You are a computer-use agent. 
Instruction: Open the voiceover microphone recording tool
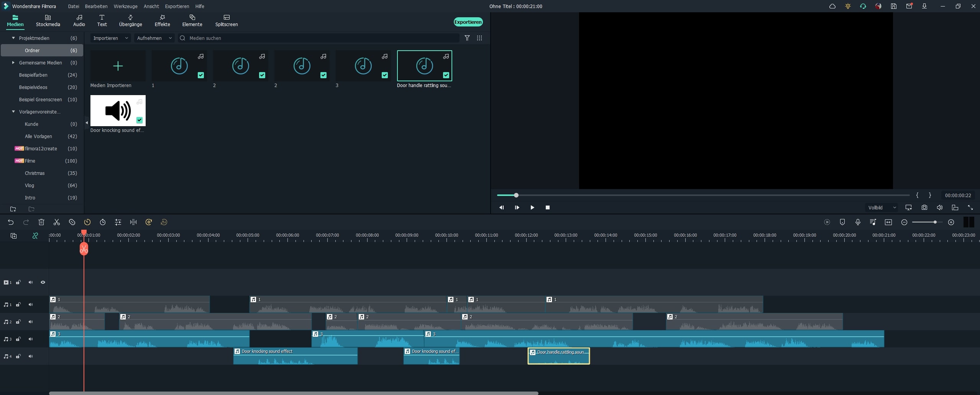858,222
